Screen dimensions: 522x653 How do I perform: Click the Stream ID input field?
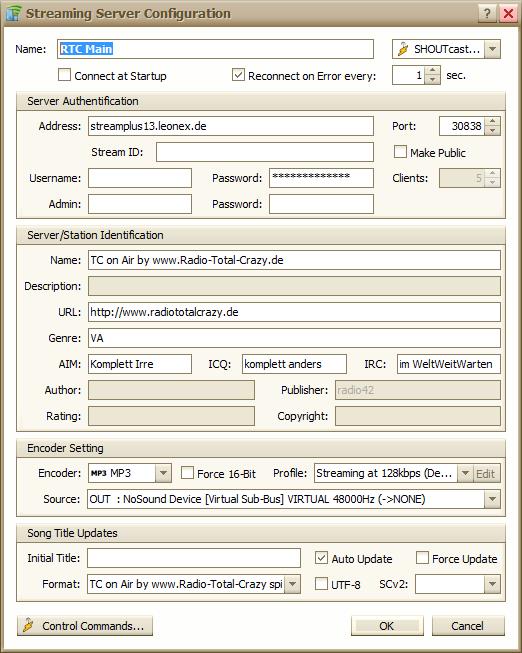[265, 152]
